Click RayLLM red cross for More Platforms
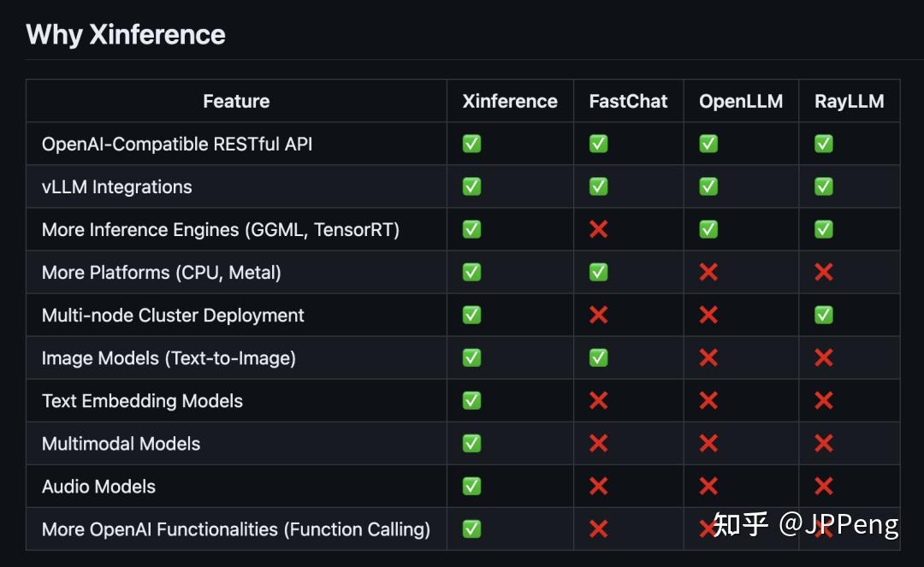This screenshot has height=567, width=924. tap(824, 272)
